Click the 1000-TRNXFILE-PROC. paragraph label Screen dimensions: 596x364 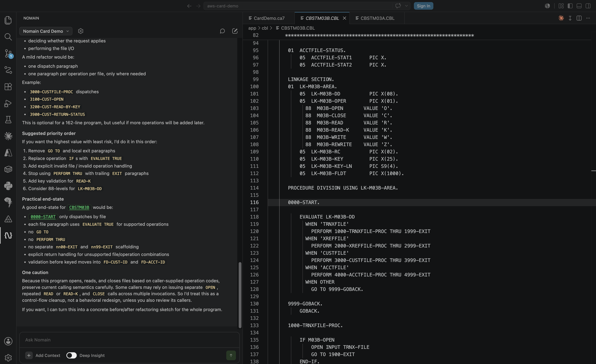(x=315, y=325)
